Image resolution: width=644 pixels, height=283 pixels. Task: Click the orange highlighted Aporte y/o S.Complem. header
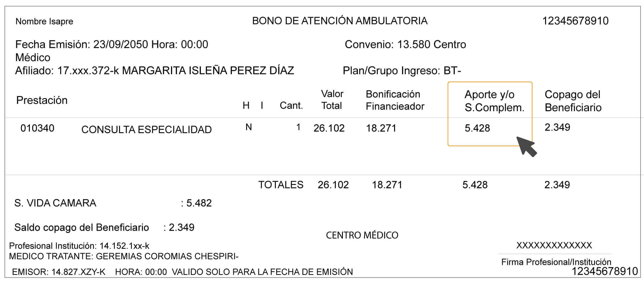click(494, 101)
